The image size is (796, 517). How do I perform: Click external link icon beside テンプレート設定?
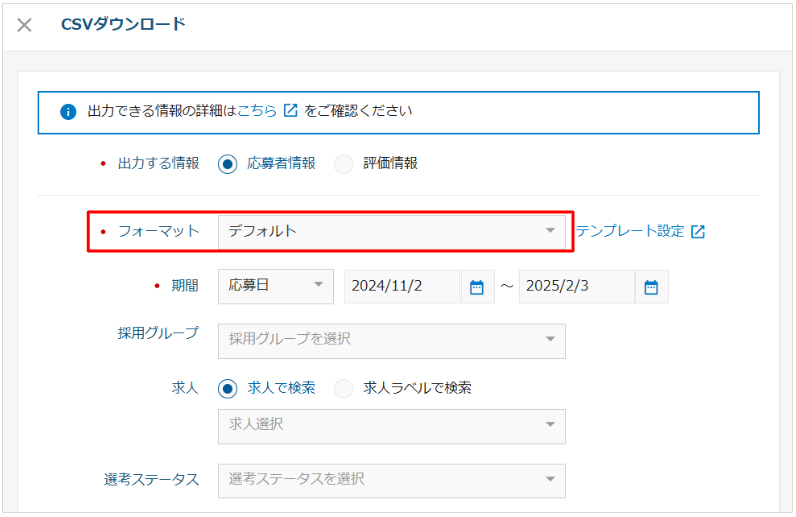tap(698, 232)
